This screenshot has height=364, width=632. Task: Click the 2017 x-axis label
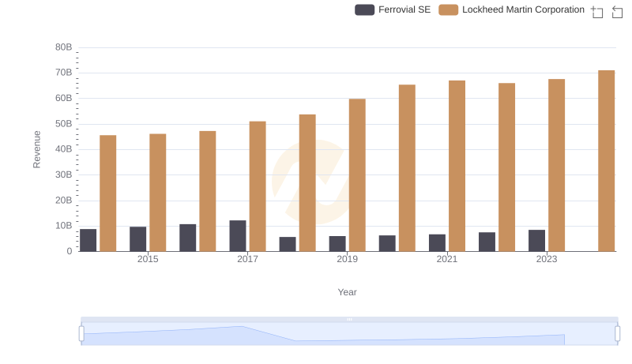[x=247, y=259]
